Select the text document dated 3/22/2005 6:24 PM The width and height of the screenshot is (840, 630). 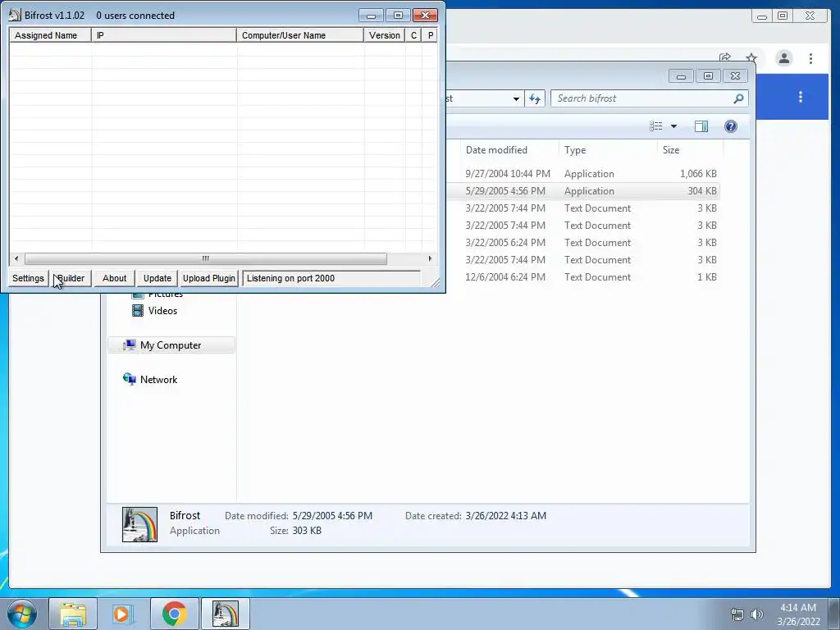pyautogui.click(x=584, y=243)
